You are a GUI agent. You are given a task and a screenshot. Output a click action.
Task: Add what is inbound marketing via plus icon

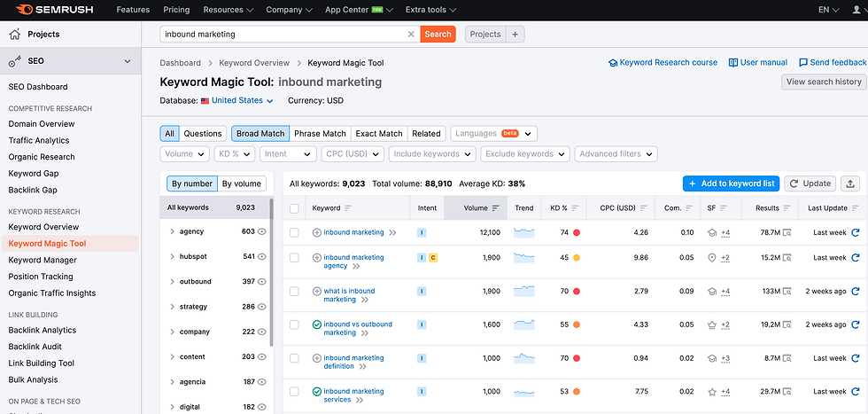click(x=317, y=291)
